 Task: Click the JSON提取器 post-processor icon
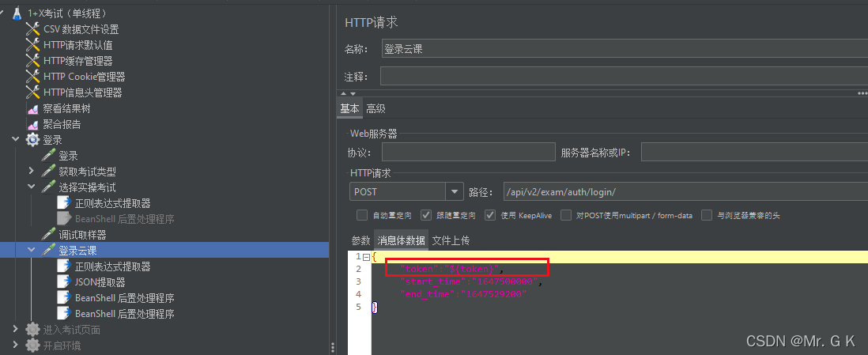coord(65,282)
